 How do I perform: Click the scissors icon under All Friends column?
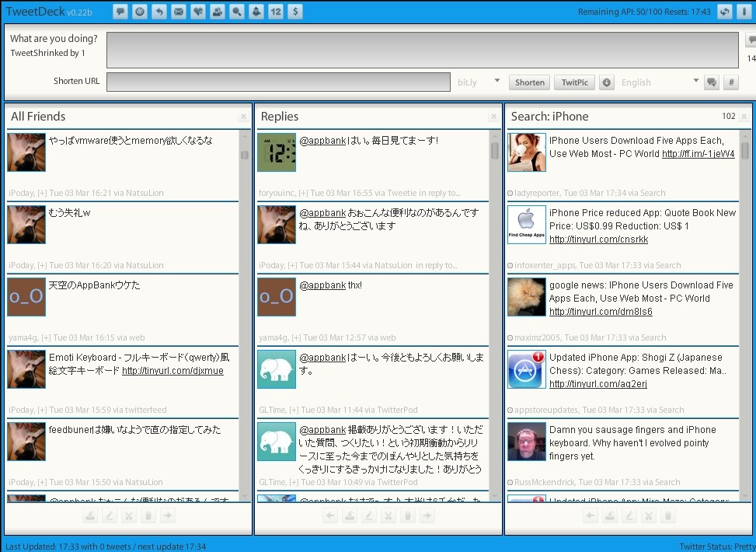coord(129,515)
